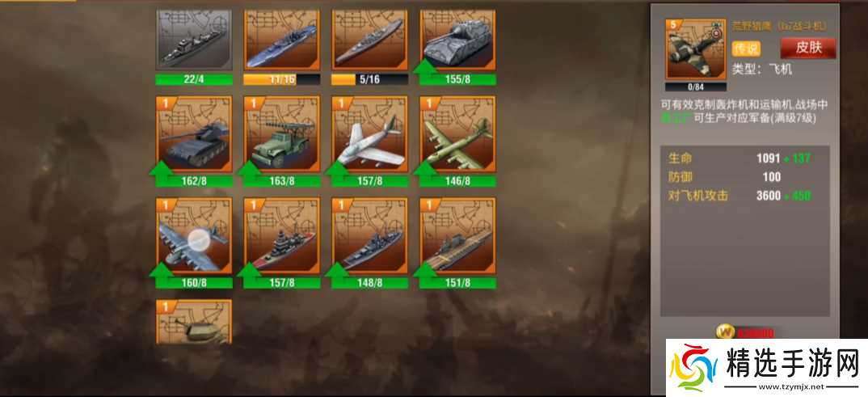This screenshot has height=397, width=868.
Task: Open the camouflage fighter plane thumbnail
Action: point(696,49)
